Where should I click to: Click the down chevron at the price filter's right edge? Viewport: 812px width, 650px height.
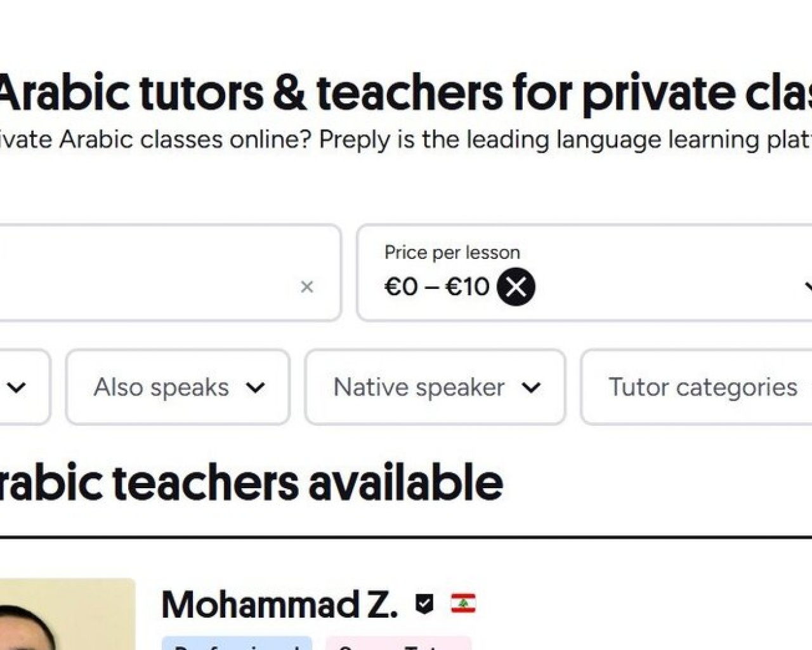point(808,287)
